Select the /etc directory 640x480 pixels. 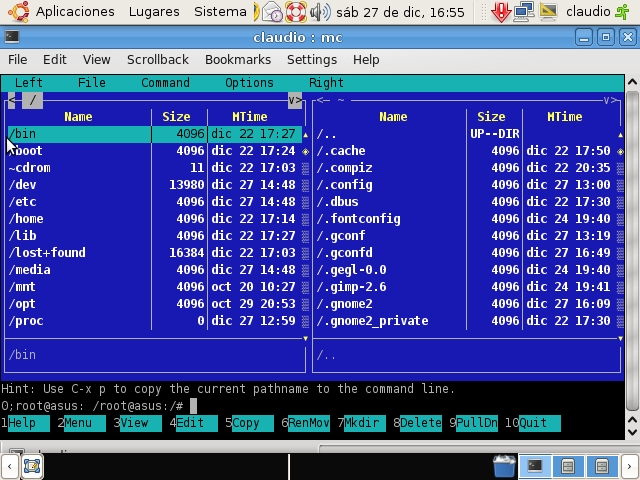point(155,202)
